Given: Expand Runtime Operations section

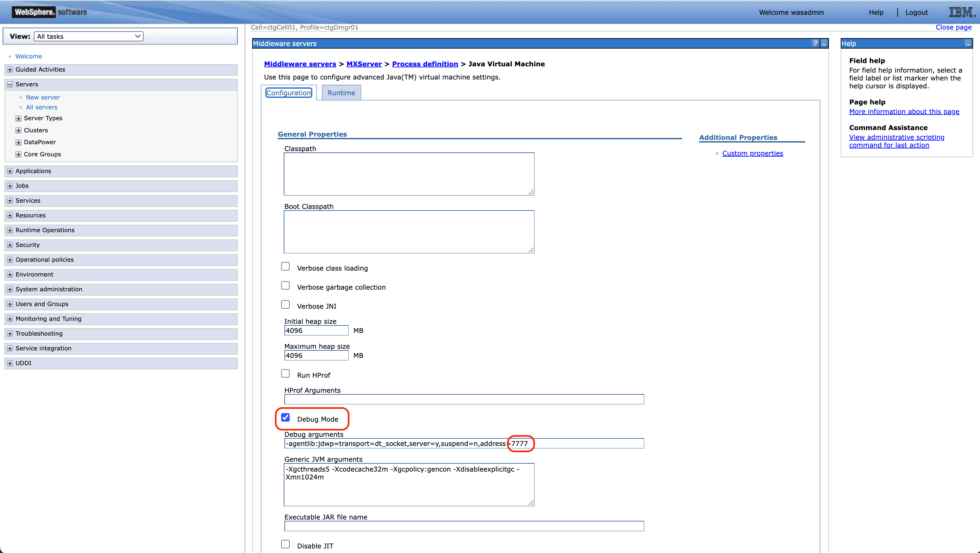Looking at the screenshot, I should [x=10, y=231].
